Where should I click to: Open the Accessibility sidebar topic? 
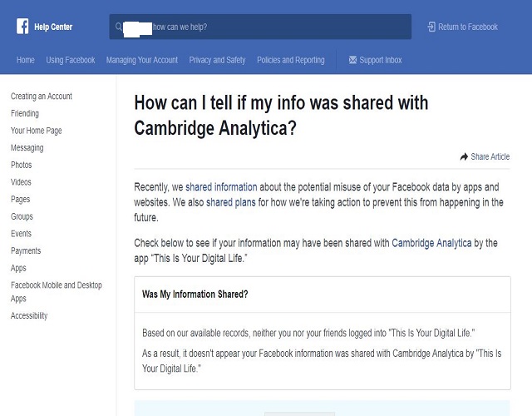pos(29,315)
